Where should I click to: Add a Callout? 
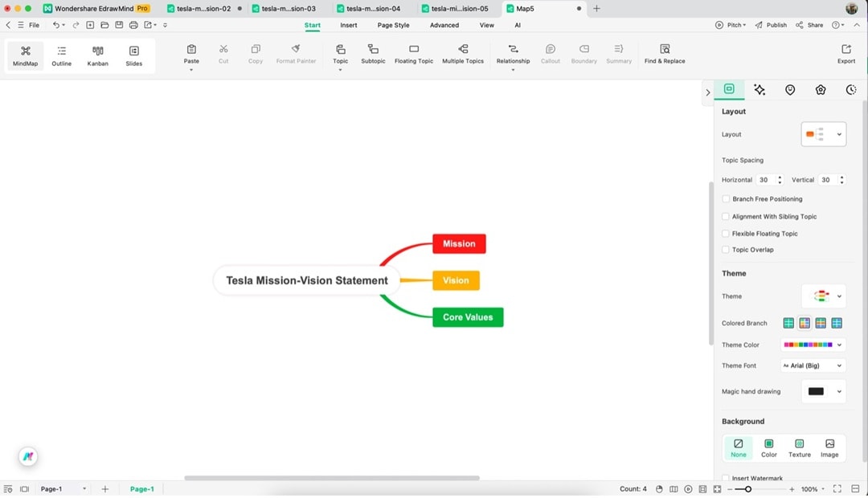551,55
